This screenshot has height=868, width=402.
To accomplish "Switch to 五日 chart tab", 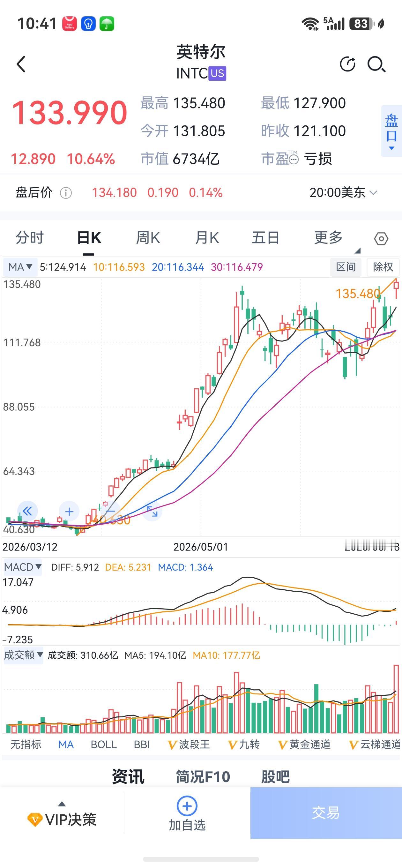I will click(x=265, y=237).
